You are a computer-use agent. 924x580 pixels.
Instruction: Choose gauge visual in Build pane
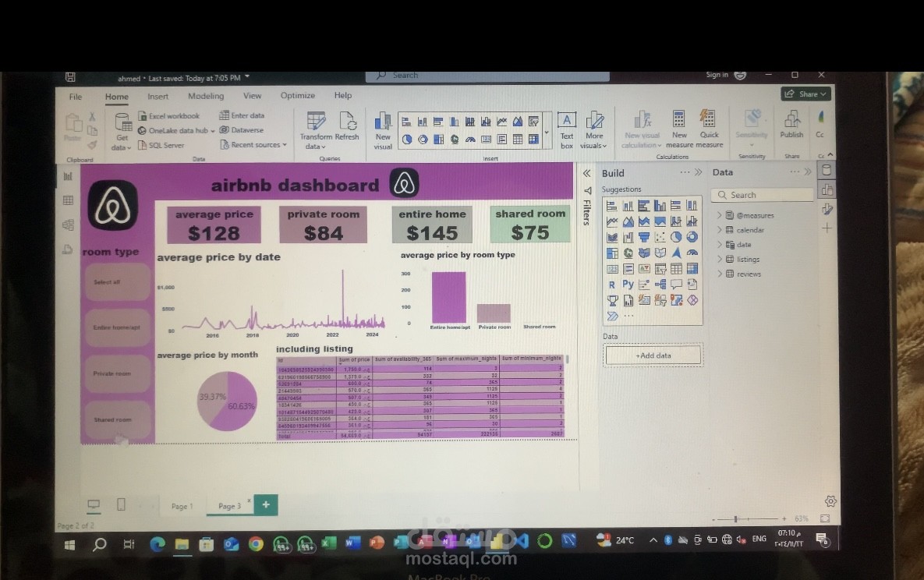[x=692, y=253]
